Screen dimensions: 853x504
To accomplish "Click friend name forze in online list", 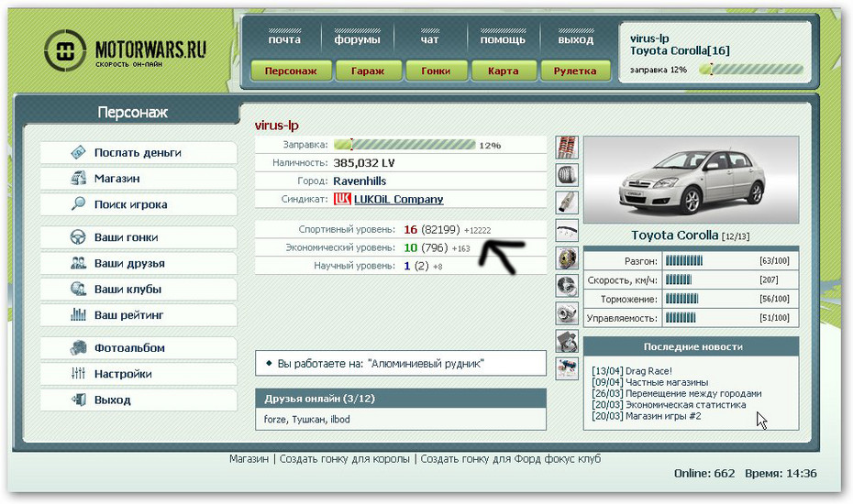I will point(276,419).
